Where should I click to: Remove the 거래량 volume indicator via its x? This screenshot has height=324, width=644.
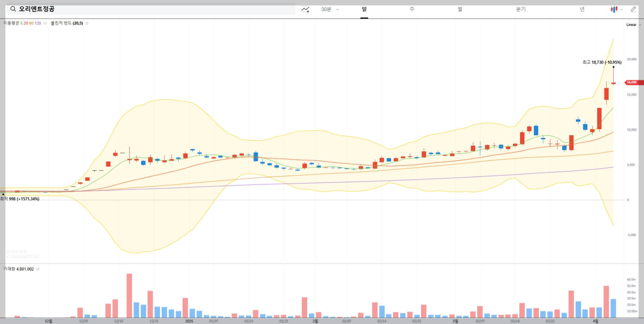point(38,269)
